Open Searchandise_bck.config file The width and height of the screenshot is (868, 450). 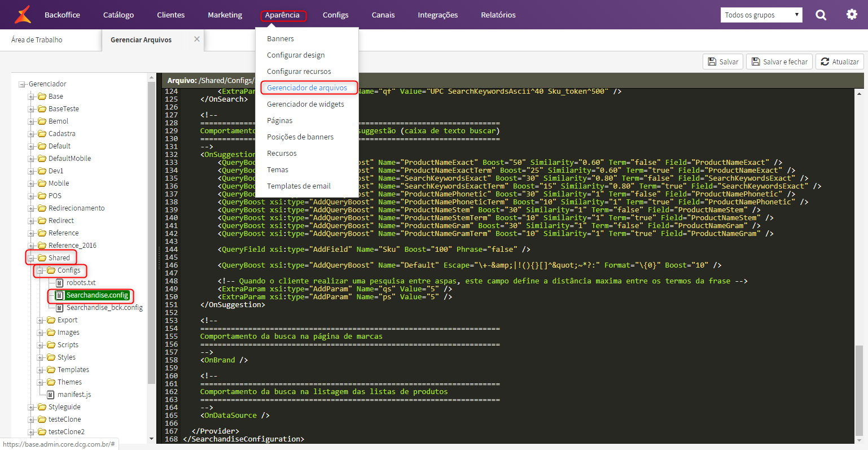pos(104,308)
